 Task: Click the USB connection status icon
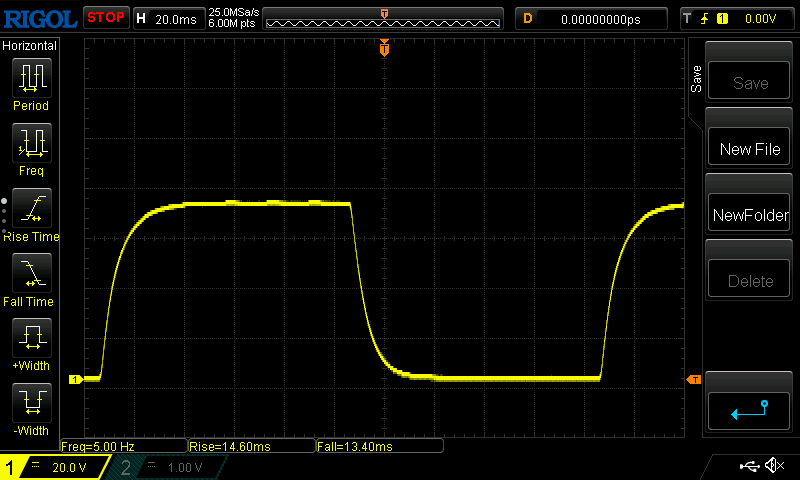click(748, 466)
